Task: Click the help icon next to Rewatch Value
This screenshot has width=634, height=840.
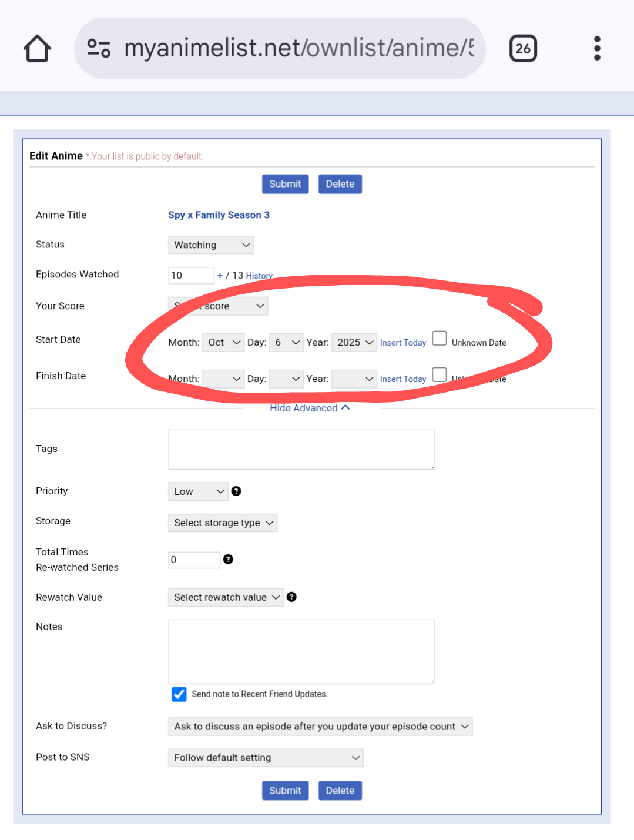Action: (291, 597)
